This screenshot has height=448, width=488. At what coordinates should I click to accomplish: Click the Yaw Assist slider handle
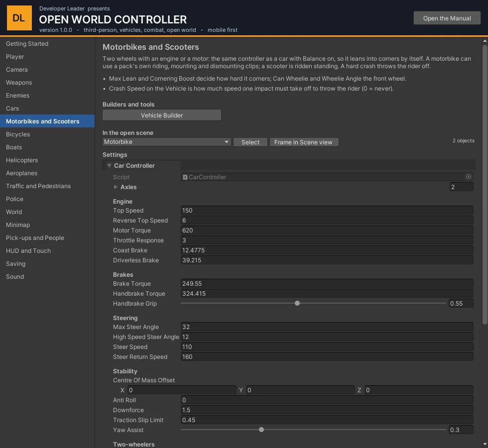[x=261, y=430]
